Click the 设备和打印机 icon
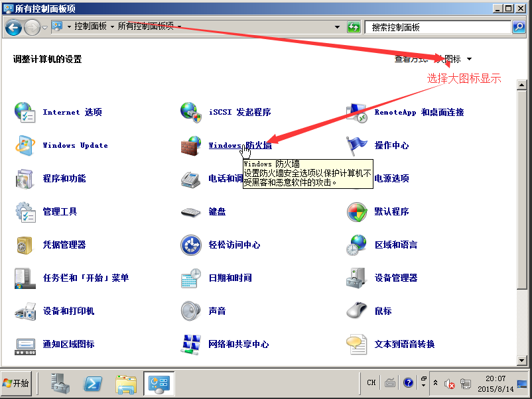 pyautogui.click(x=25, y=312)
